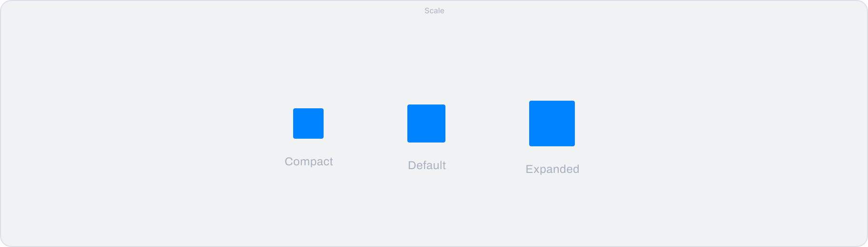The height and width of the screenshot is (247, 868).
Task: Click the label beneath the medium square
Action: [x=427, y=165]
